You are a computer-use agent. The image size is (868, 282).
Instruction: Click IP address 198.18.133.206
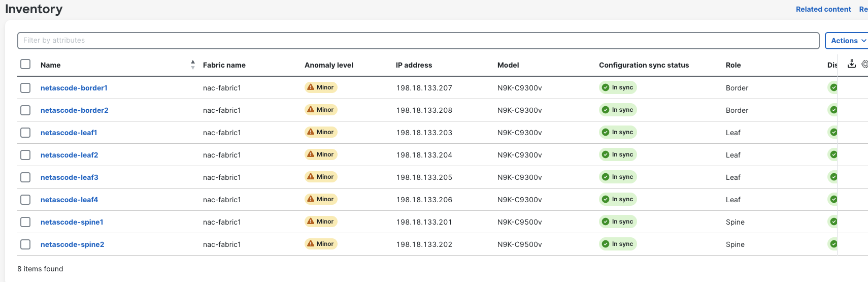pyautogui.click(x=424, y=200)
